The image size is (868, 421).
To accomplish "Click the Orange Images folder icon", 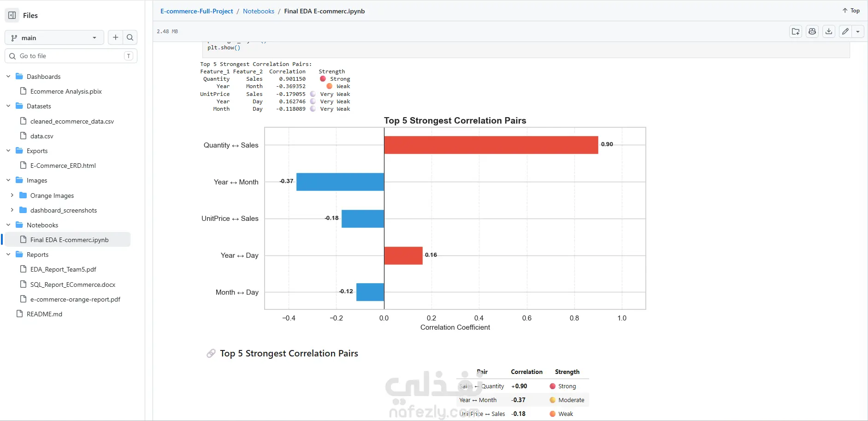I will pos(23,196).
